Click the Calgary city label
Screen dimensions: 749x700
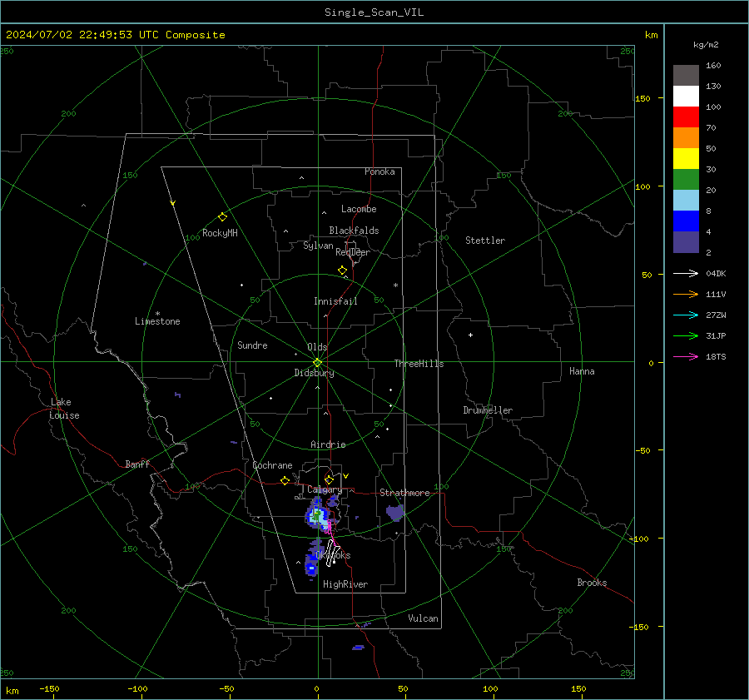325,489
